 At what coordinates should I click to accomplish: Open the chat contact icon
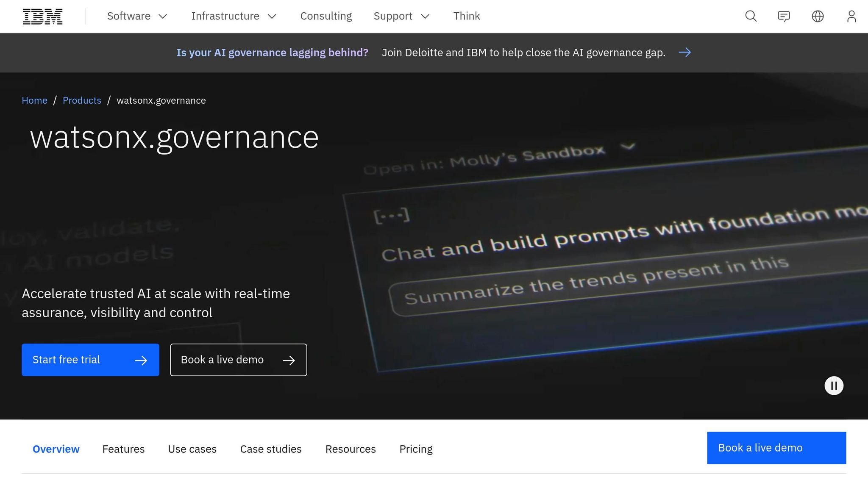784,17
